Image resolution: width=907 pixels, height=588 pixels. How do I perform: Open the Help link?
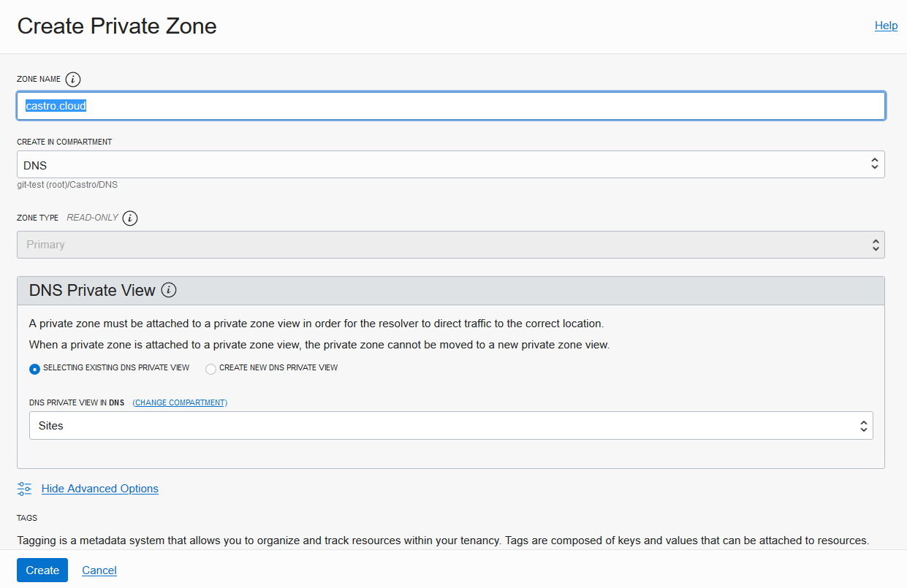coord(886,26)
